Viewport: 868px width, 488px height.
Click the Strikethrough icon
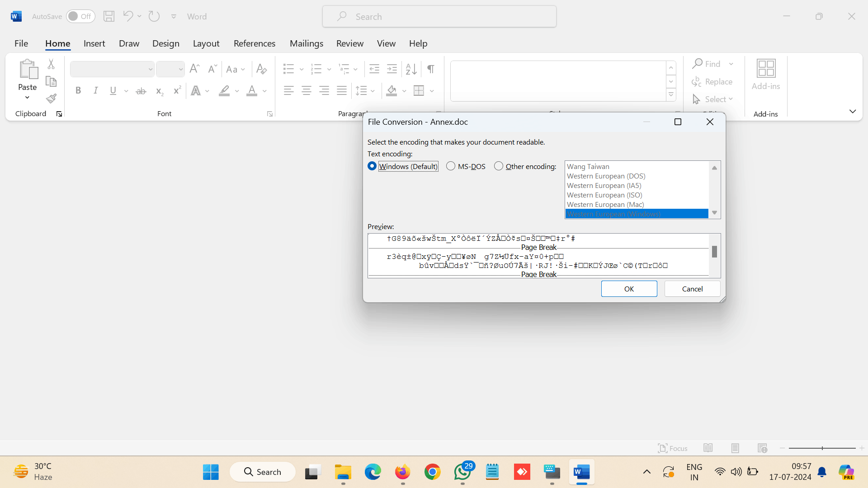141,91
